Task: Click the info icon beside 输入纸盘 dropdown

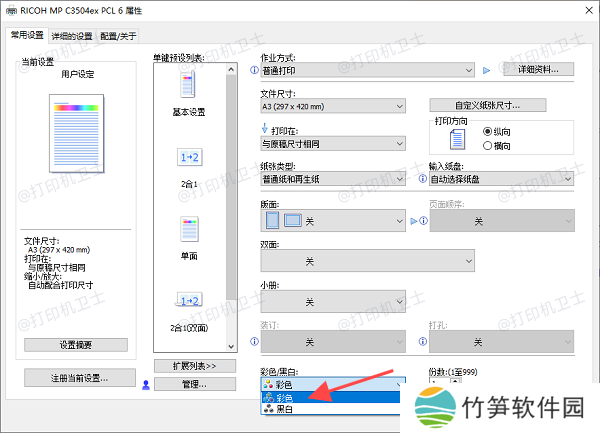Action: pyautogui.click(x=422, y=179)
